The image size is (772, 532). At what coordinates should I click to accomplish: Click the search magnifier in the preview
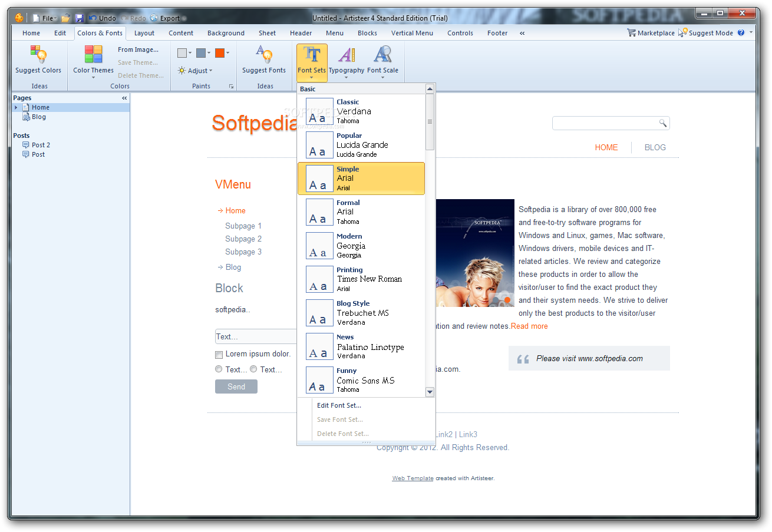point(662,123)
